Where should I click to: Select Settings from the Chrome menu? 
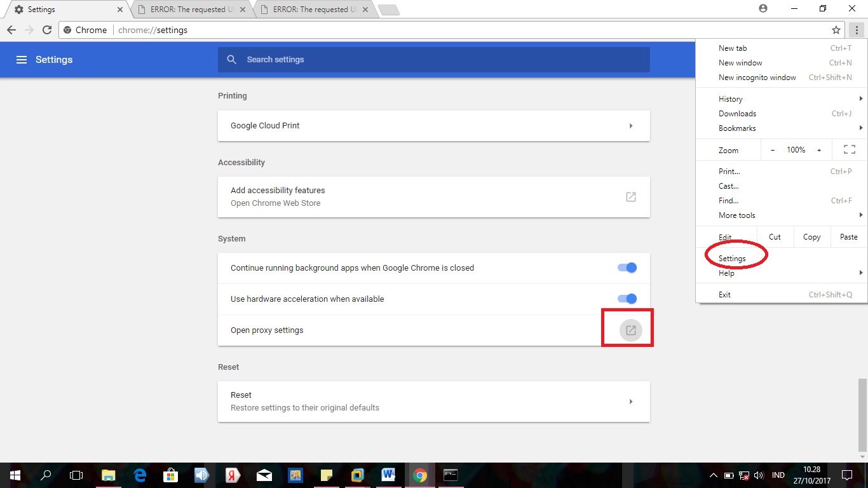click(731, 258)
